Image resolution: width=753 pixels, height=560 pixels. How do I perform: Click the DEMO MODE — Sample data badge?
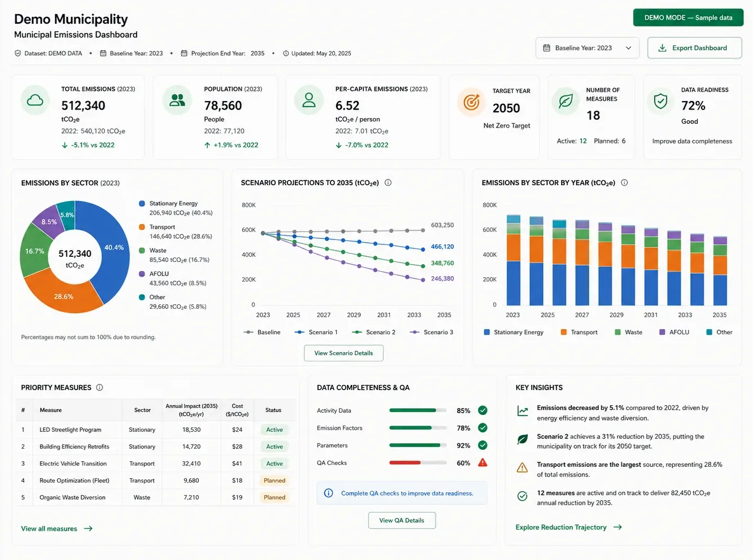(x=688, y=17)
